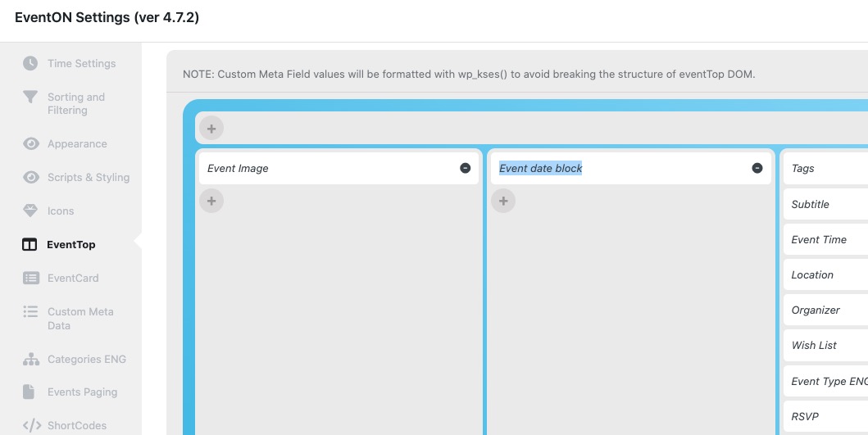Select the Tags field item
868x435 pixels.
click(826, 168)
